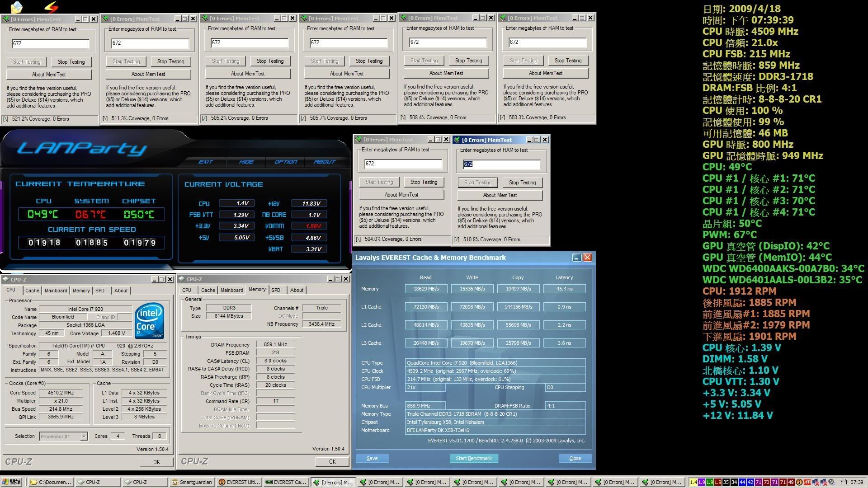Click the dark red 49 tray sensor icon
Image resolution: width=868 pixels, height=488 pixels.
791,482
